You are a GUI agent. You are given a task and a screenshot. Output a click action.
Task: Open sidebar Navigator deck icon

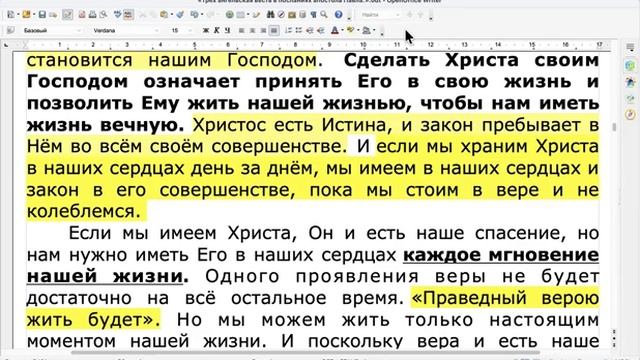click(x=631, y=115)
